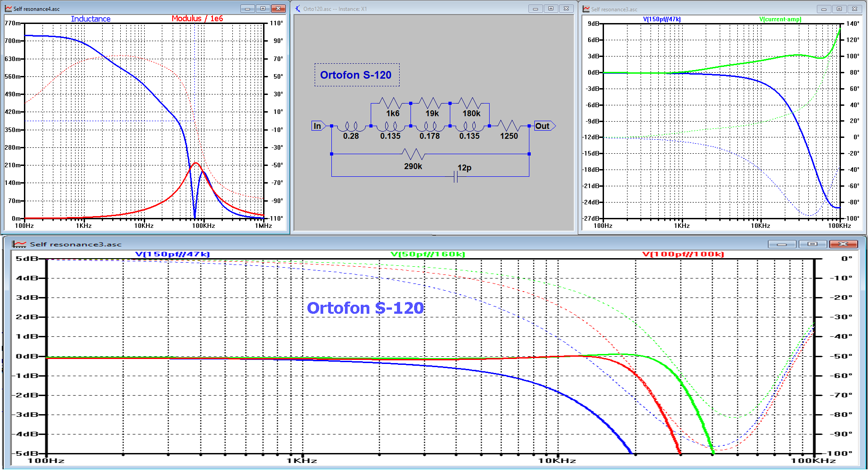The height and width of the screenshot is (472, 868).
Task: Click the -100° phase label in bottom plot
Action: point(840,453)
